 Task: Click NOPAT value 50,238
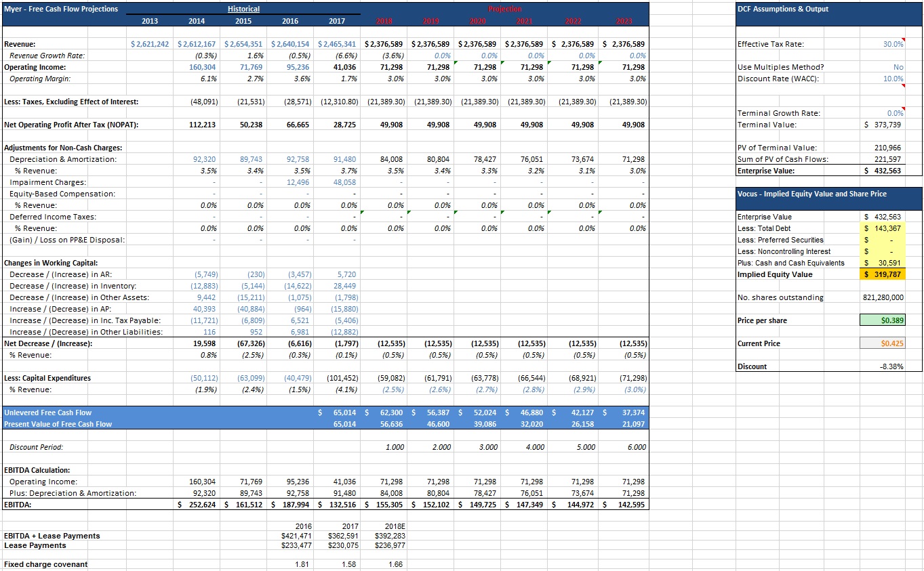[x=252, y=125]
